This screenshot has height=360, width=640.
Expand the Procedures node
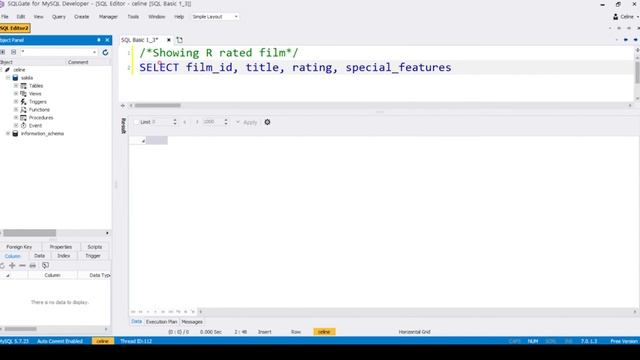click(x=16, y=118)
